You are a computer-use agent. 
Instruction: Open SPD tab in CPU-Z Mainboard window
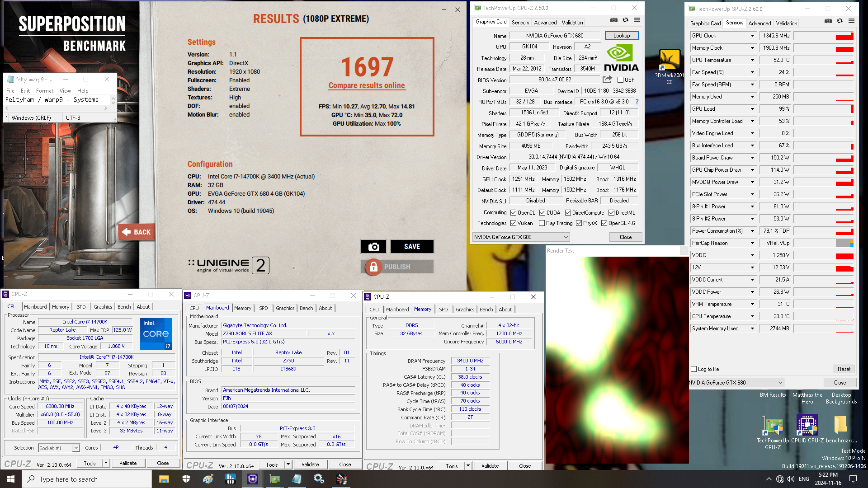[263, 308]
